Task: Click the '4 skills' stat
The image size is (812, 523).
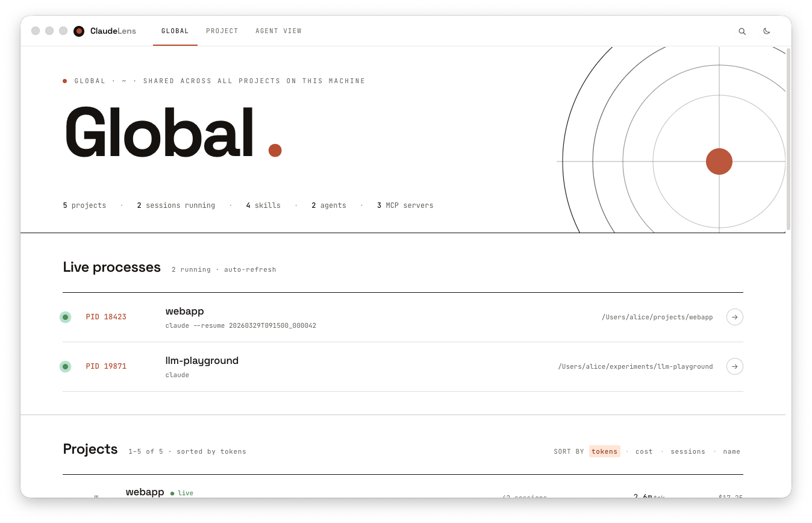Action: [263, 205]
